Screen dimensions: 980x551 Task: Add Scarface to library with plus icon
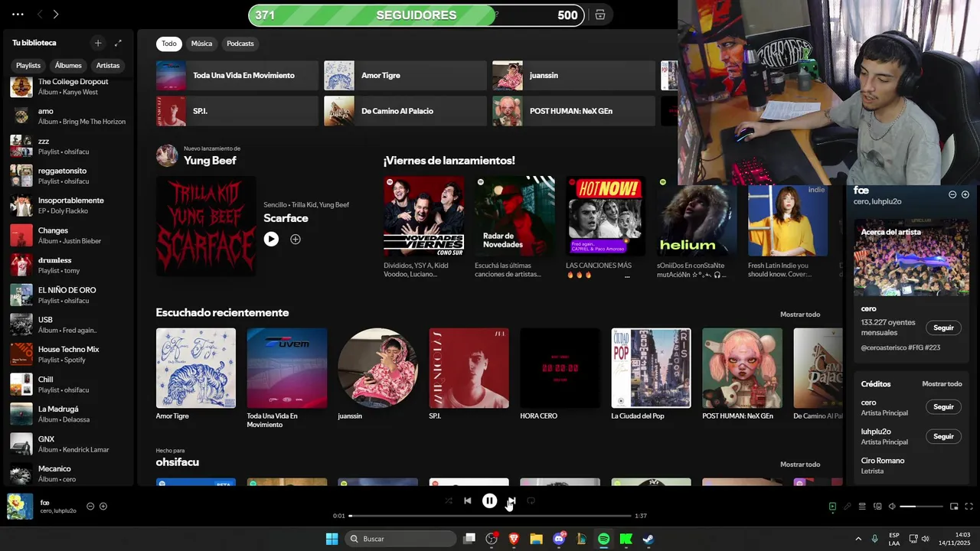pos(296,240)
